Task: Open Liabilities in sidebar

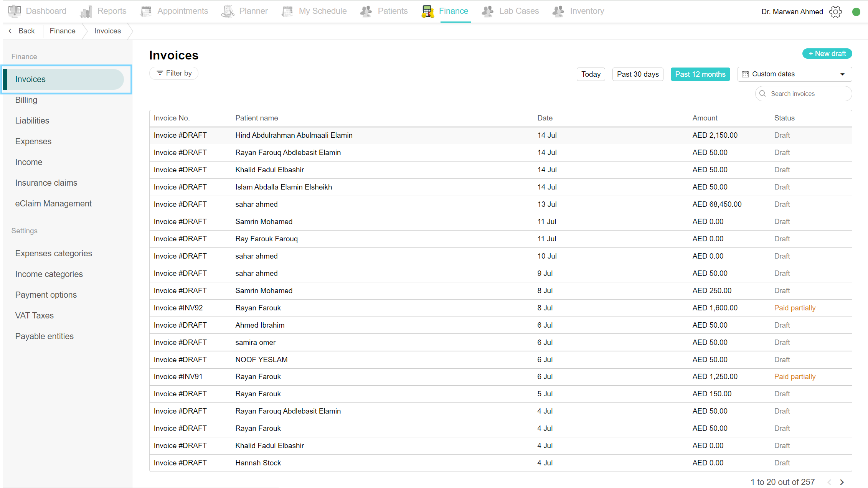Action: click(x=32, y=120)
